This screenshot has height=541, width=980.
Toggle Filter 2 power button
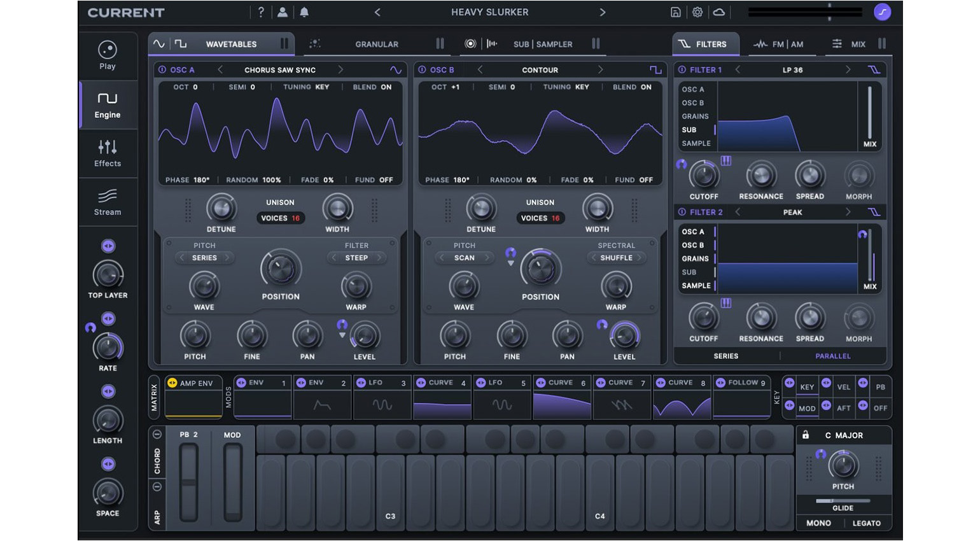(x=682, y=212)
